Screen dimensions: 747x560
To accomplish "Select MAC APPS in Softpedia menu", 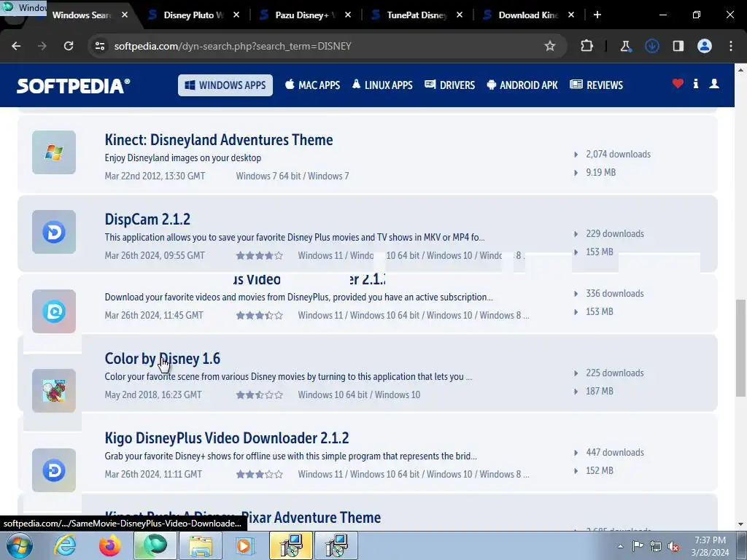I will 312,85.
